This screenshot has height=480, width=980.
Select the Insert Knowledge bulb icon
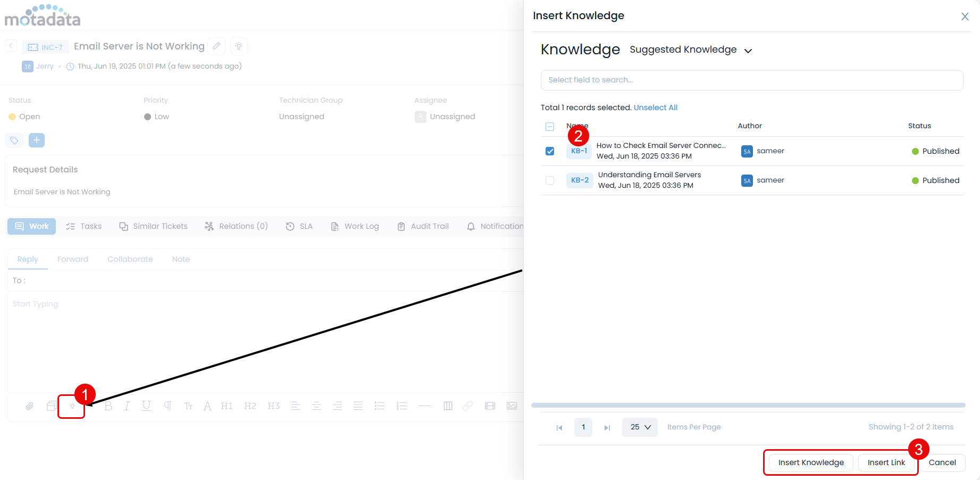[x=71, y=406]
